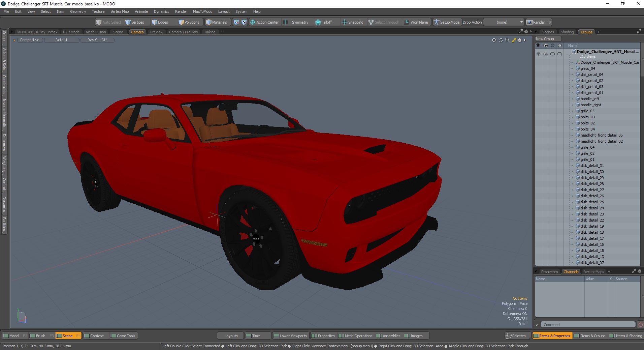Open the Layouts dropdown
This screenshot has width=644, height=350.
coord(231,336)
